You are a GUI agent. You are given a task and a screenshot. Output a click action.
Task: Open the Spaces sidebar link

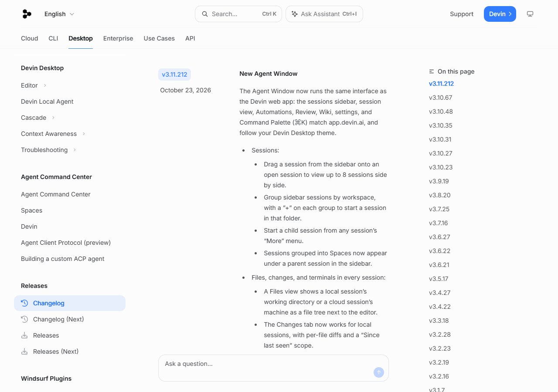(x=32, y=210)
